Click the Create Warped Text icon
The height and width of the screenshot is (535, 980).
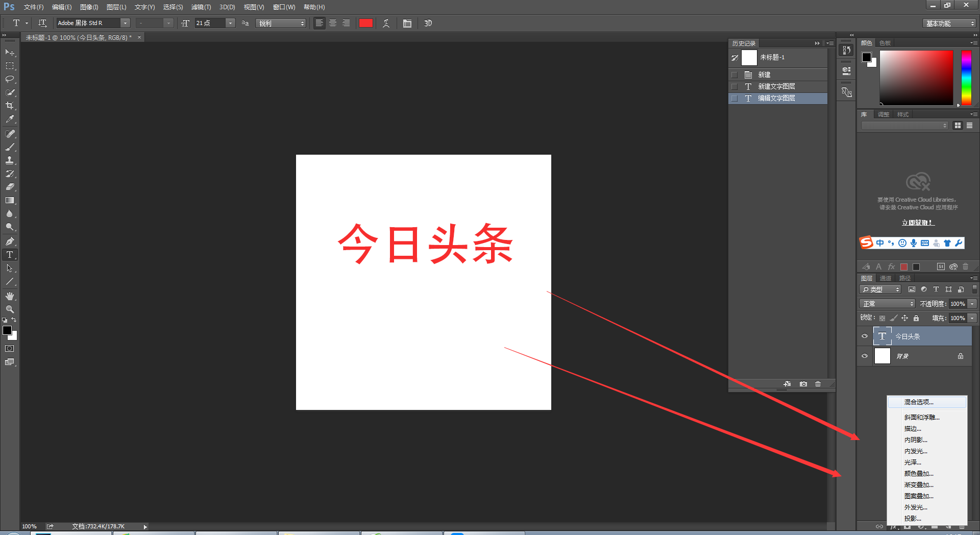click(386, 23)
